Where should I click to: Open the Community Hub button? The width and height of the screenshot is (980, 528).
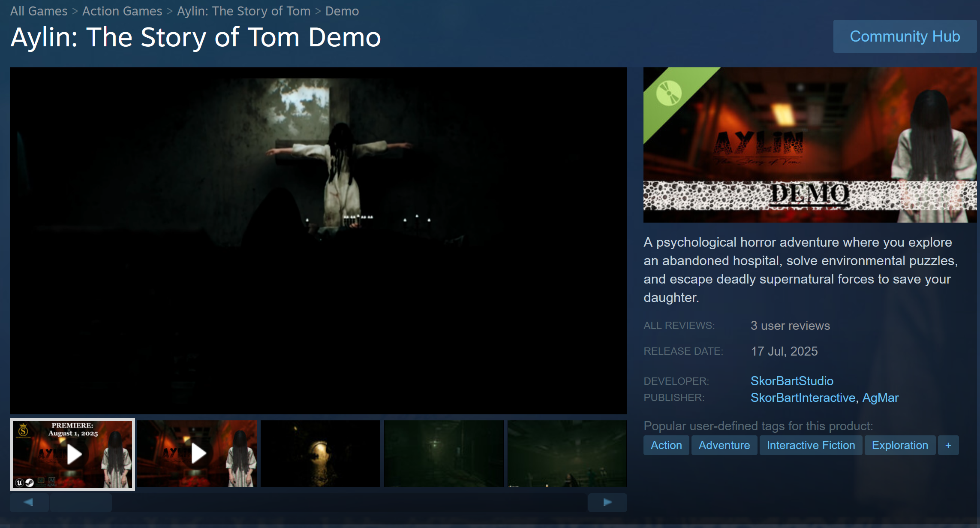point(905,36)
